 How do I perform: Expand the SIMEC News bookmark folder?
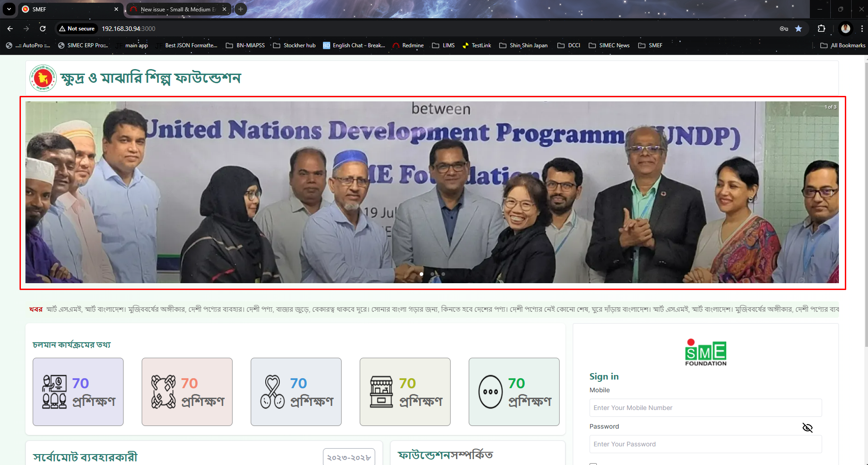pyautogui.click(x=609, y=45)
